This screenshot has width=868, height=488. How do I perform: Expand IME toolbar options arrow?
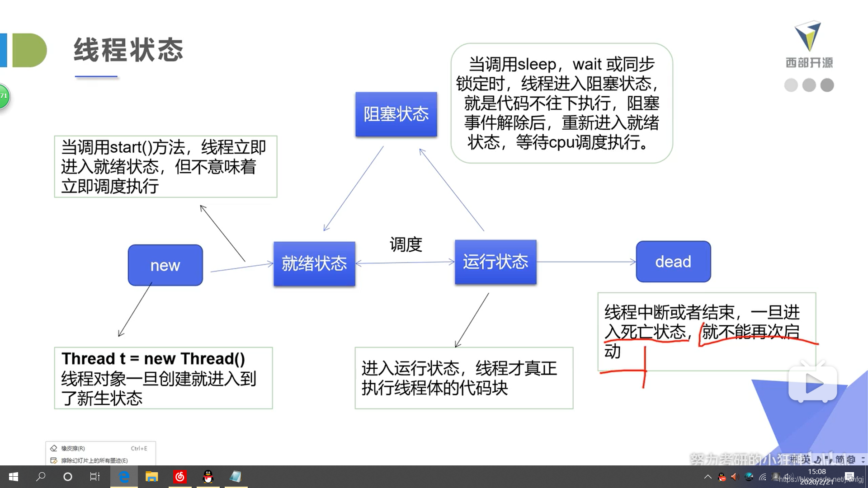(x=863, y=460)
